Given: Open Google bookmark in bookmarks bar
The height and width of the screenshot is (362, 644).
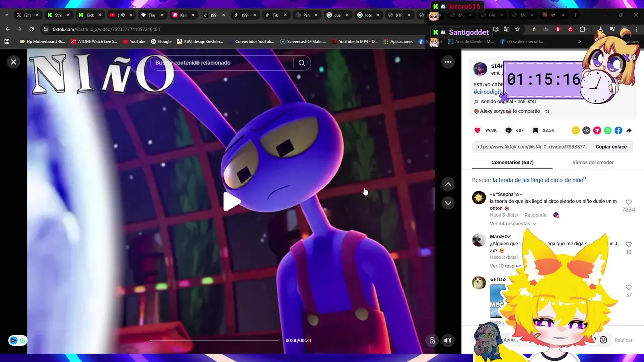Looking at the screenshot, I should pyautogui.click(x=161, y=42).
